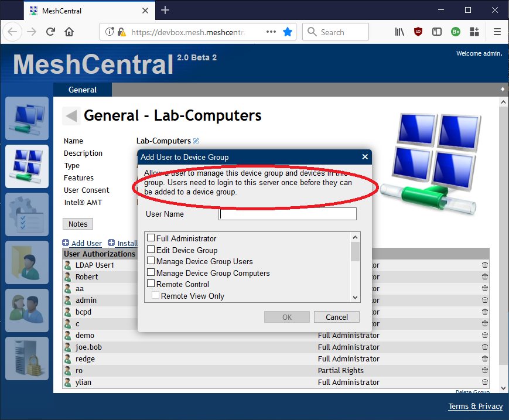Open the Firefox hamburger menu
This screenshot has width=509, height=420.
(496, 32)
